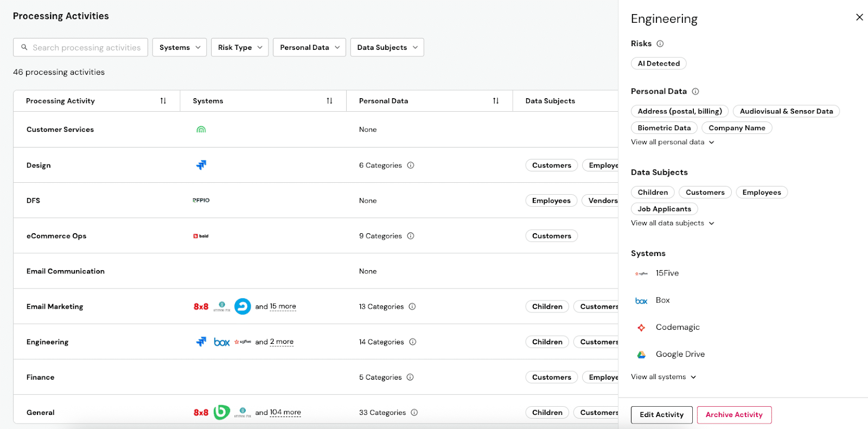The height and width of the screenshot is (429, 868).
Task: Click the Box logo in Engineering row
Action: pyautogui.click(x=222, y=342)
